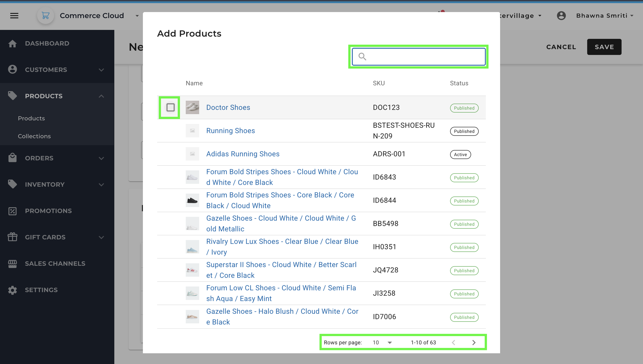Click the CANCEL button
This screenshot has height=364, width=643.
(561, 47)
